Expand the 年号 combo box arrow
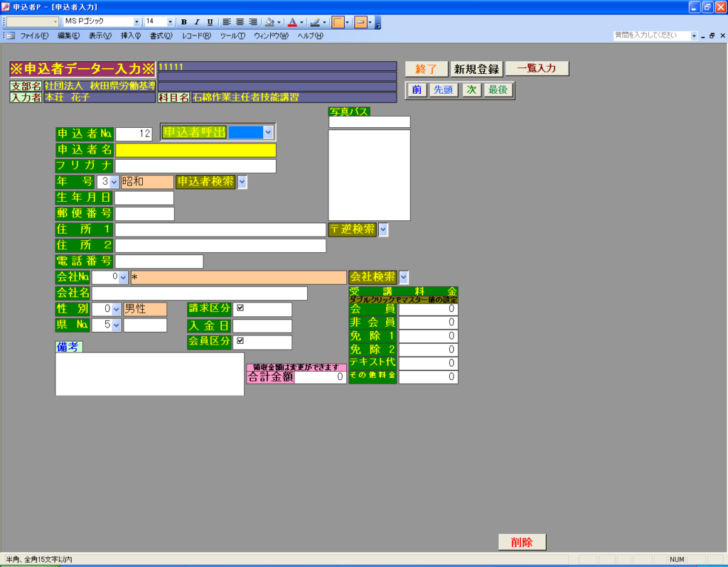The image size is (728, 567). click(114, 182)
